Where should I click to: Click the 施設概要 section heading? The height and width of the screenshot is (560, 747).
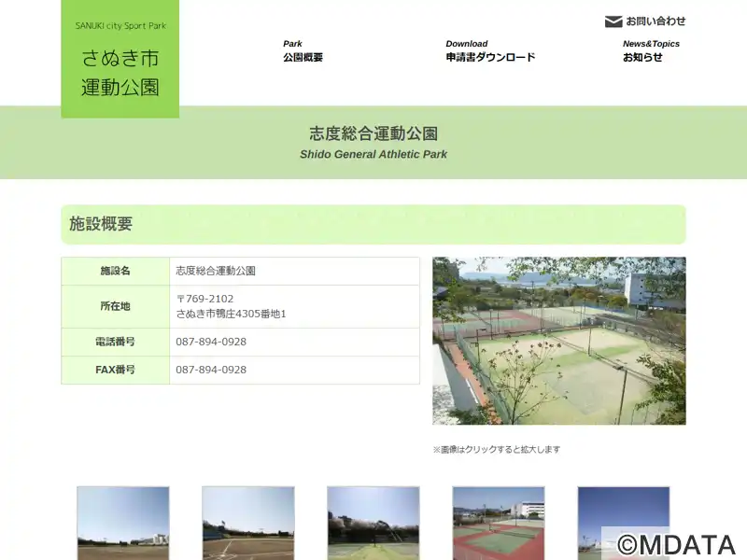coord(101,224)
